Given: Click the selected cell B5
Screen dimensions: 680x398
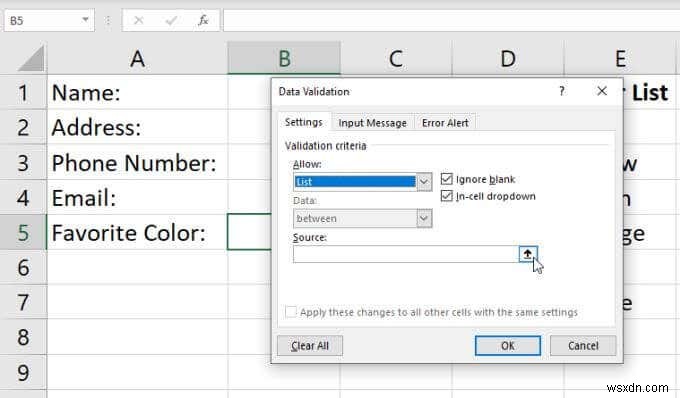Looking at the screenshot, I should 249,232.
